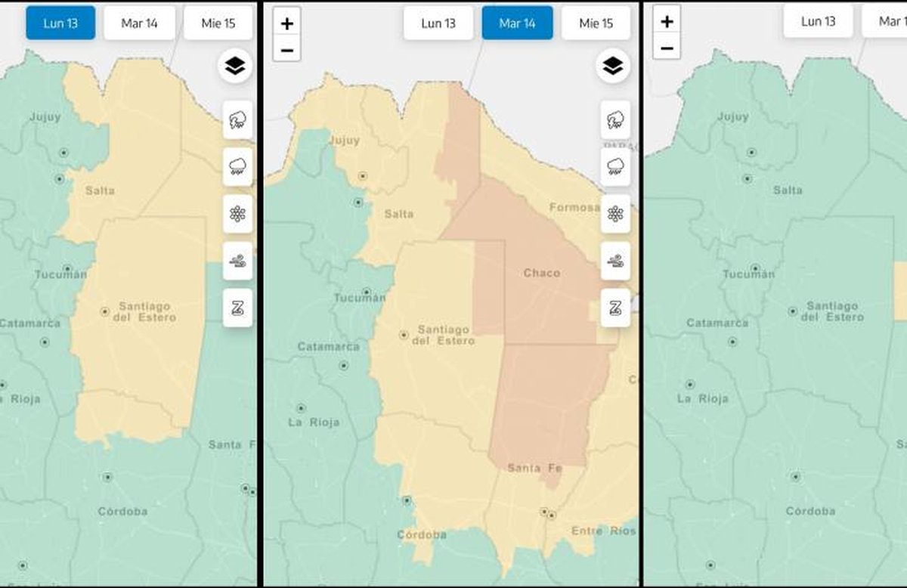Image resolution: width=907 pixels, height=588 pixels.
Task: Enable Zonda wind (Z) icon in the middle map
Action: coord(615,308)
